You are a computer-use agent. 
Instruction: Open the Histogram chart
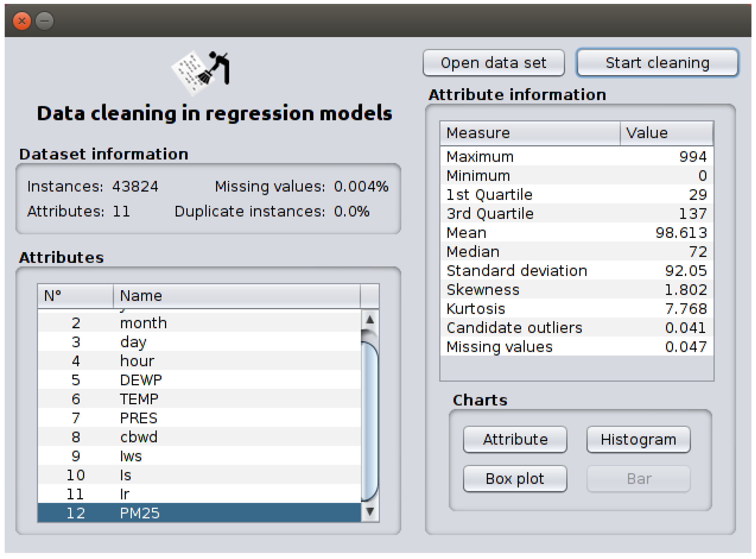pyautogui.click(x=638, y=439)
